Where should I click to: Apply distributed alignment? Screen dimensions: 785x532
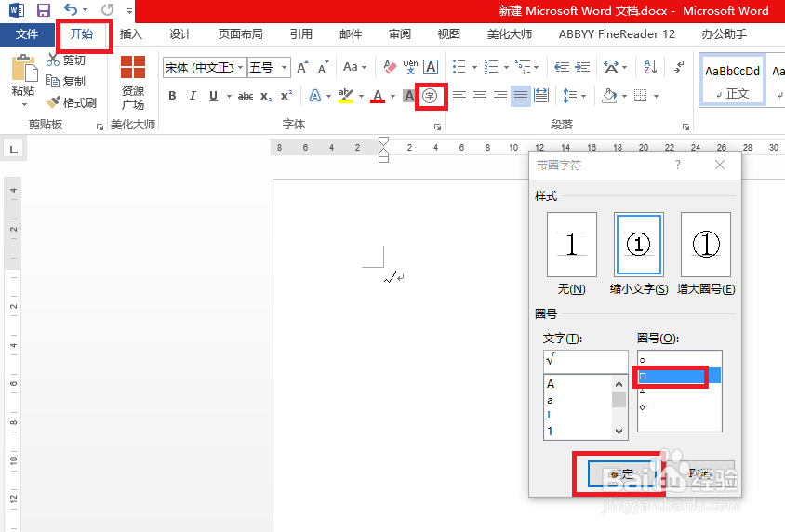pos(541,96)
